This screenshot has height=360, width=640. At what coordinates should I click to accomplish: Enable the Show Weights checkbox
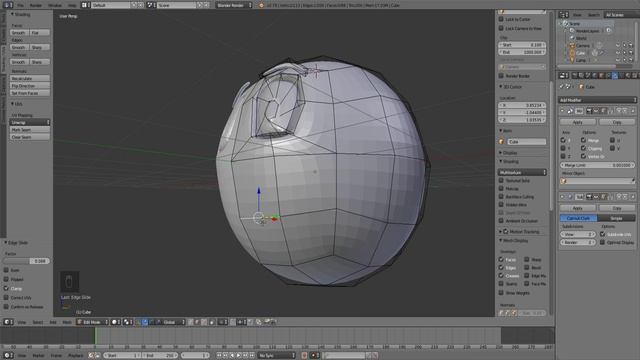coord(501,293)
